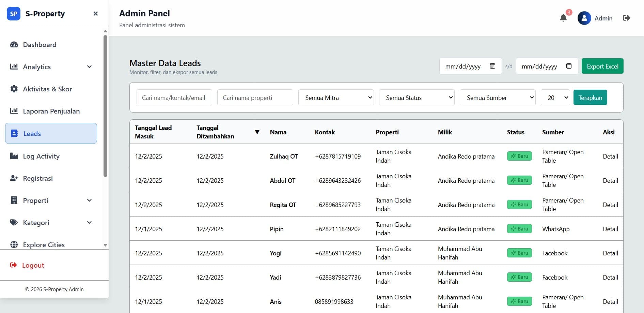Click the Terapkan filter button

point(590,98)
